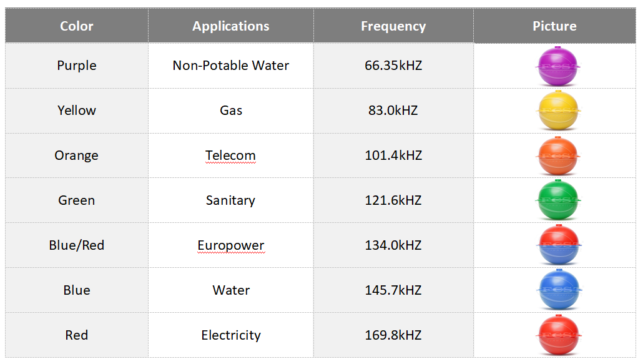Select the Non-Potable Water cell
Image resolution: width=643 pixels, height=364 pixels.
point(230,66)
